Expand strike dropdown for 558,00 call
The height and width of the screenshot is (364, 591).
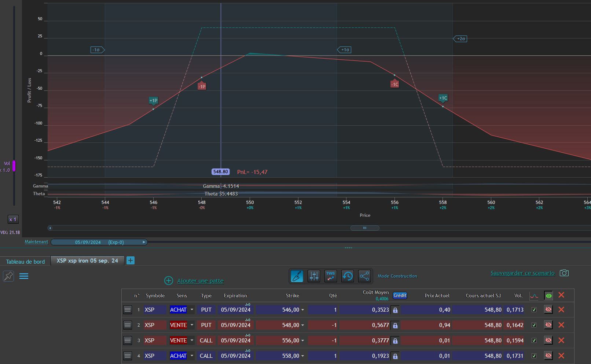(302, 356)
